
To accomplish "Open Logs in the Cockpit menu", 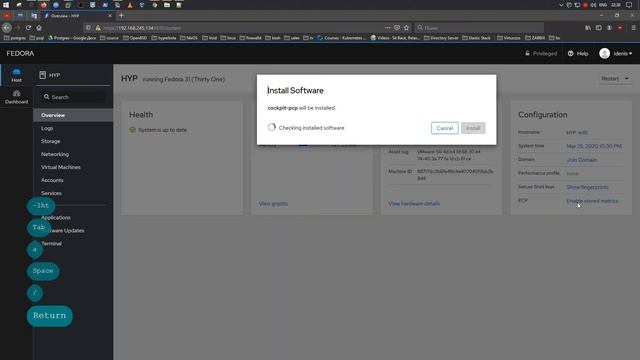I will tap(47, 128).
